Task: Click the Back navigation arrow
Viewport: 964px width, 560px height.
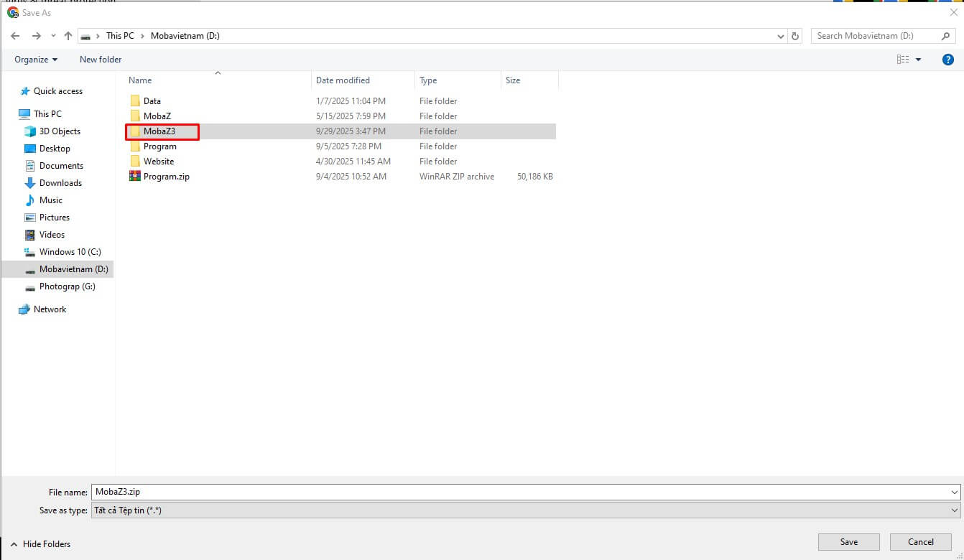Action: coord(15,36)
